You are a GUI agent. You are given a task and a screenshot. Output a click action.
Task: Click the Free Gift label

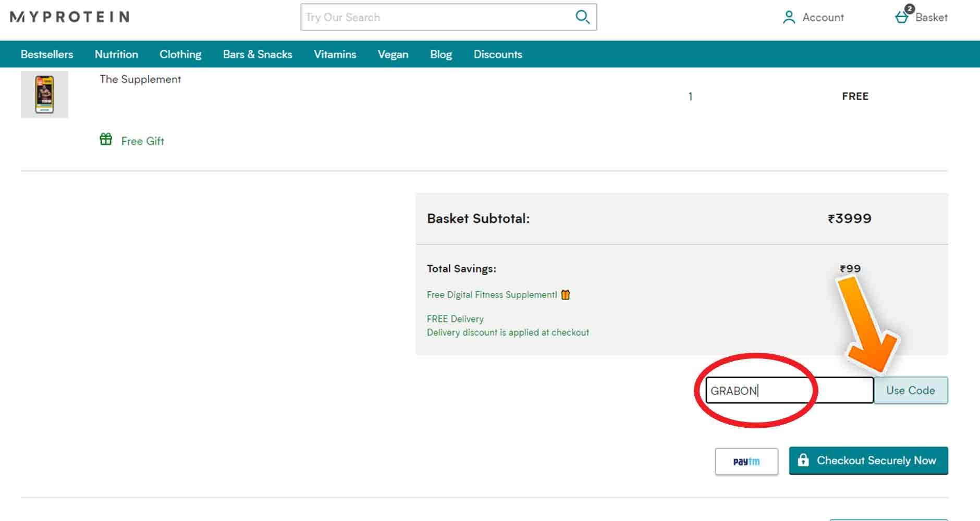coord(142,141)
